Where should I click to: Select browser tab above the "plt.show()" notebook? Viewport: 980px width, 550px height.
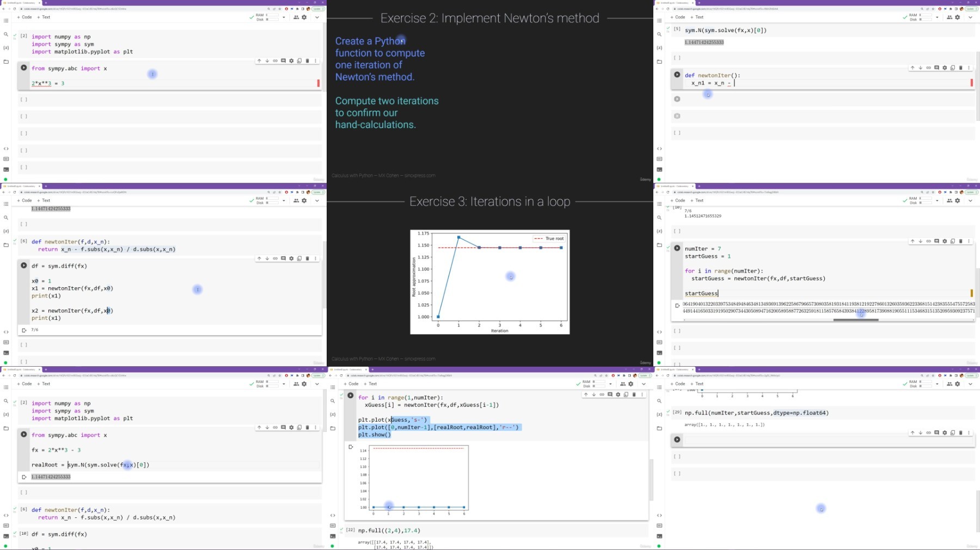click(x=347, y=369)
